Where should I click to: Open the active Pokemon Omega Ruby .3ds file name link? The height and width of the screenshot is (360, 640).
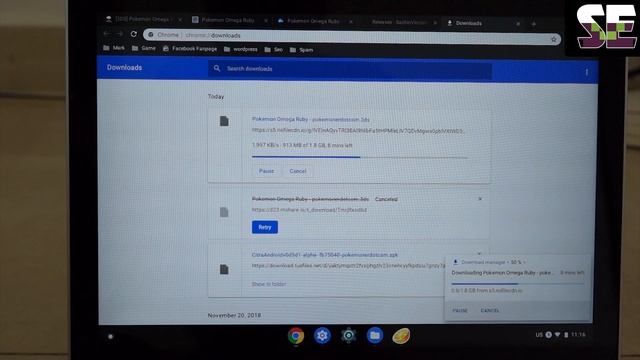[311, 119]
